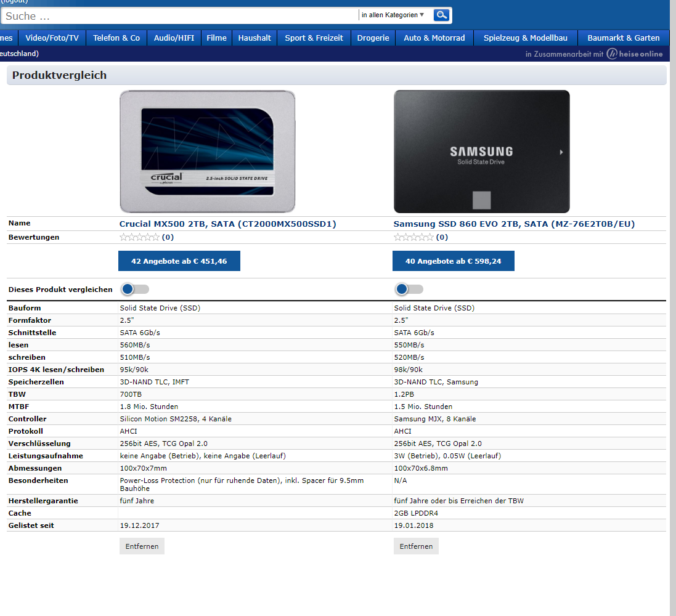Open the Video/Foto/TV category
Image resolution: width=676 pixels, height=616 pixels.
click(52, 38)
